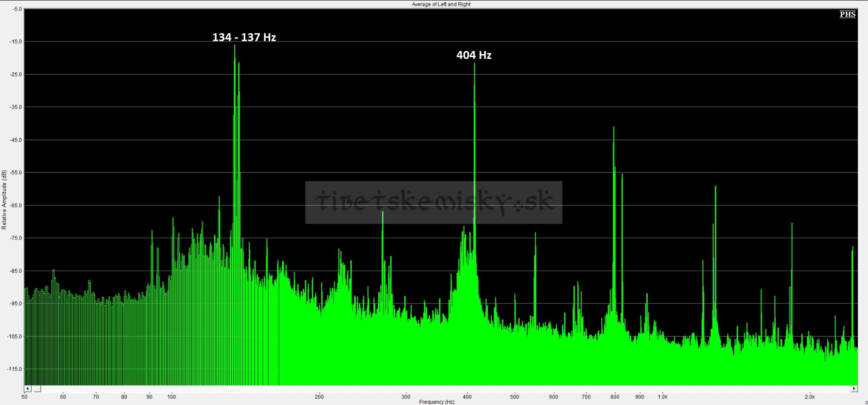Click the tip of the 404 Hz peak
This screenshot has height=405, width=868.
click(x=475, y=64)
